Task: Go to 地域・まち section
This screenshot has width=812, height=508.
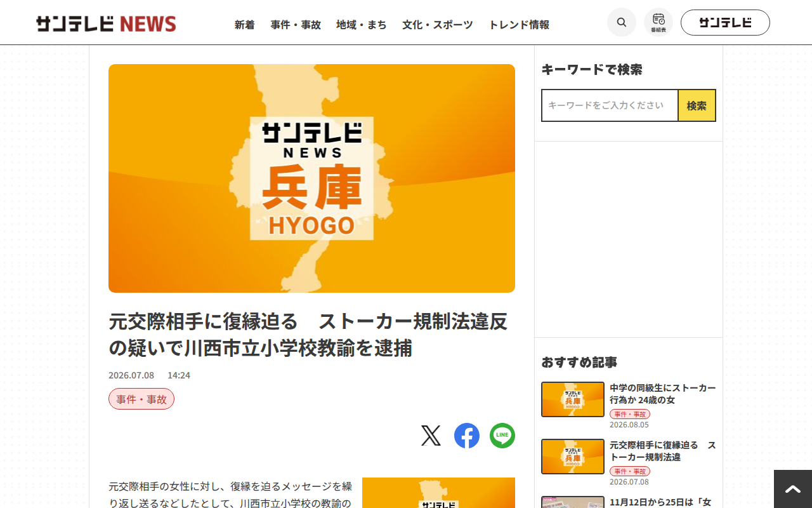Action: pos(362,25)
